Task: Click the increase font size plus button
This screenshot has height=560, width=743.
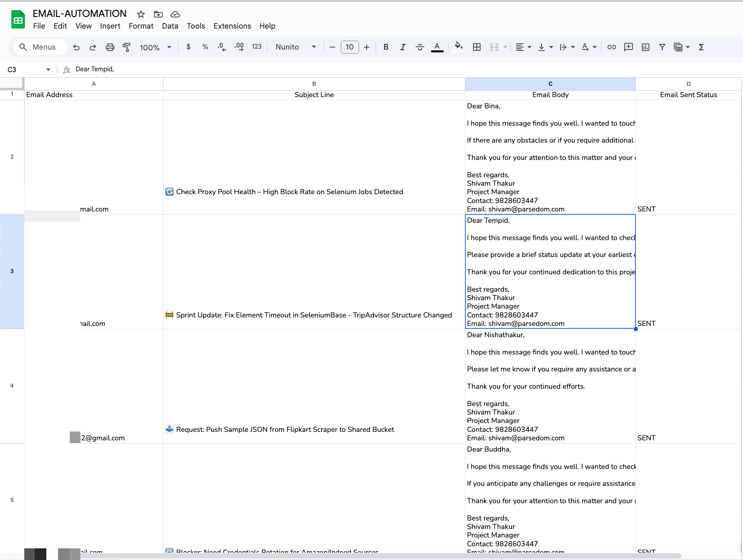Action: (366, 47)
